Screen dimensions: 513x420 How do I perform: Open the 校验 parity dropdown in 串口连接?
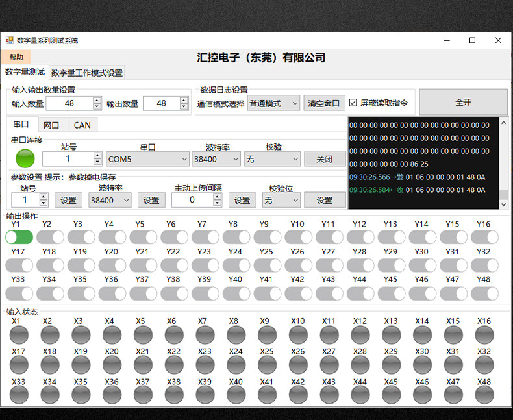[x=272, y=159]
